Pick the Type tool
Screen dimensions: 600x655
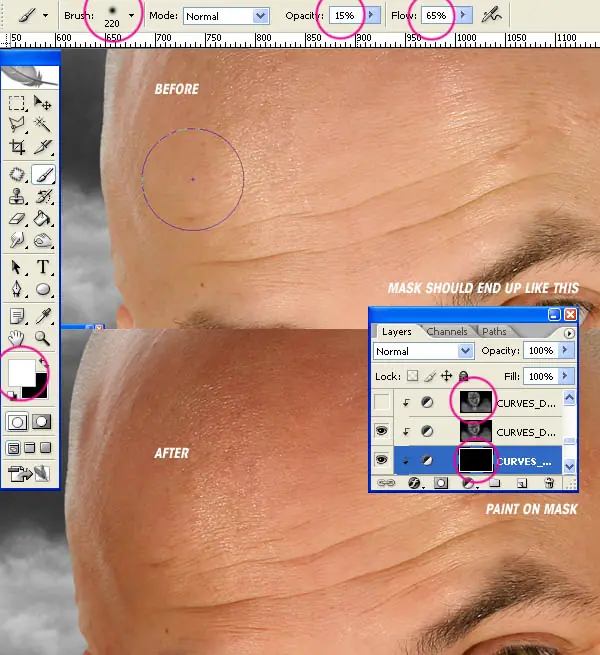tap(43, 267)
